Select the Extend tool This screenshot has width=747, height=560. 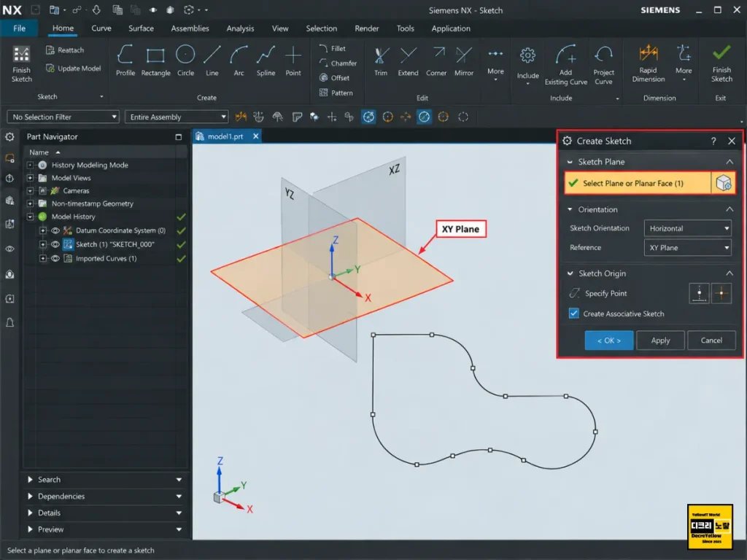pyautogui.click(x=408, y=61)
